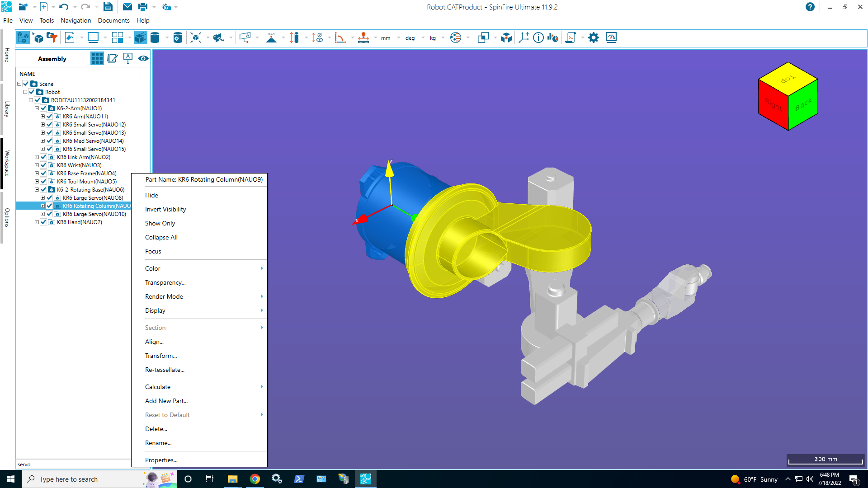Choose Delete... in the context menu
The image size is (868, 488).
156,429
